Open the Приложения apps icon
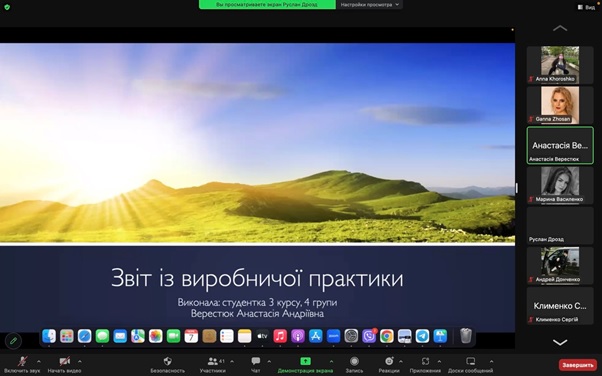This screenshot has height=376, width=602. pos(425,361)
